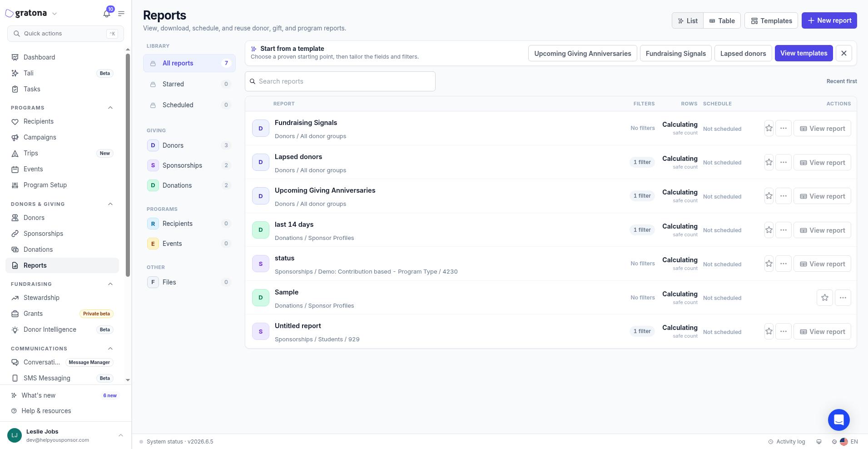
Task: Open more actions for Fundraising Signals
Action: pyautogui.click(x=783, y=129)
